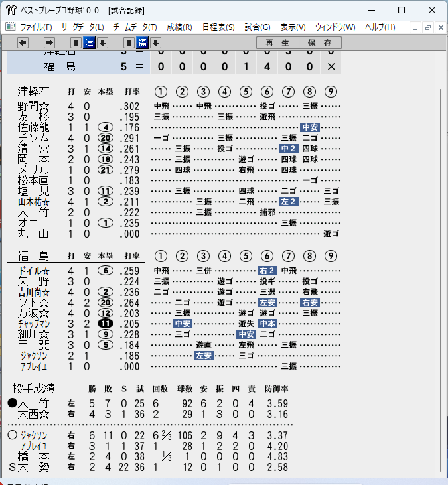Click the 保存 save button

[320, 42]
